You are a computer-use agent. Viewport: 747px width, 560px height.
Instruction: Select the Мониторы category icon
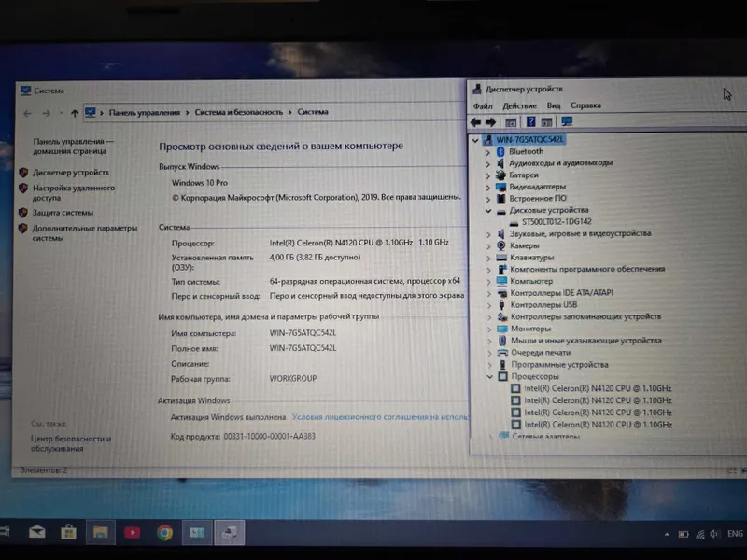click(502, 329)
